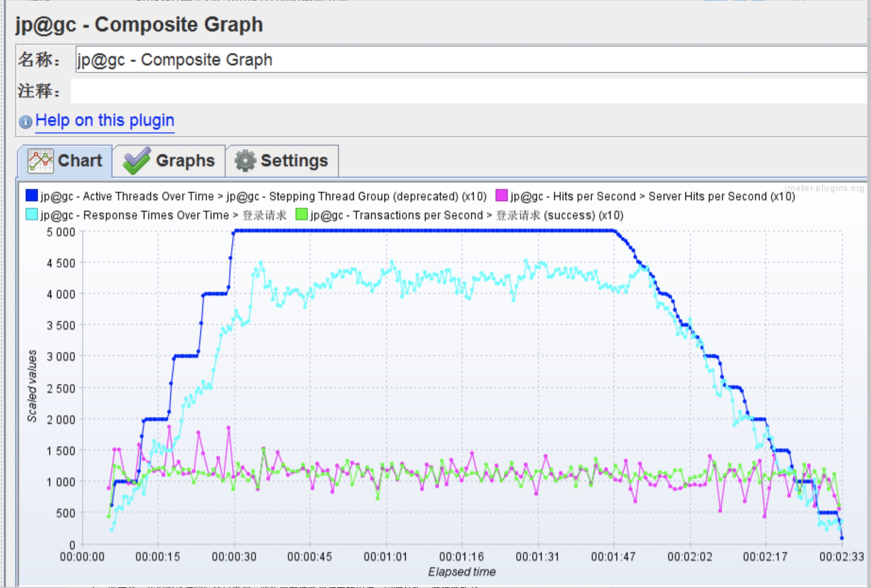
Task: Click the 00:01:01 elapsed time axis label
Action: (386, 556)
